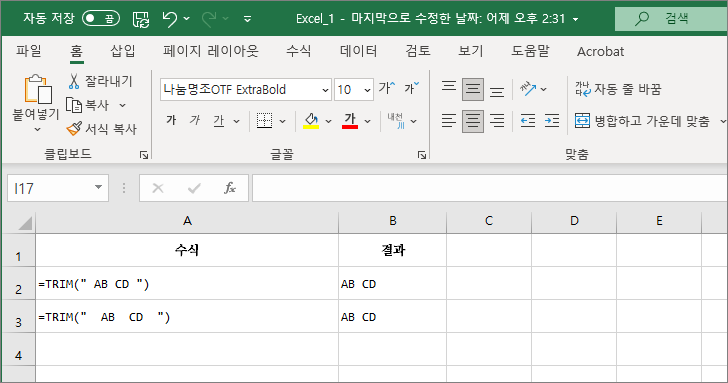Increase font size with 가^ icon

click(x=387, y=88)
